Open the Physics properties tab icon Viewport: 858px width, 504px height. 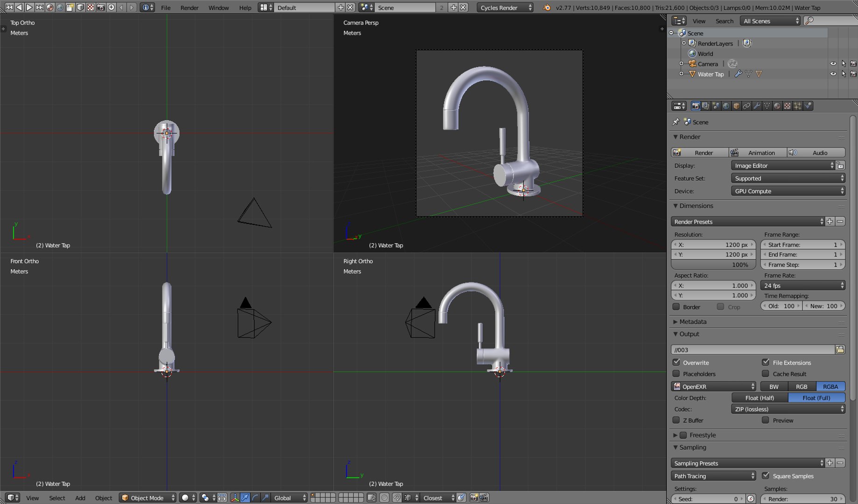point(808,106)
